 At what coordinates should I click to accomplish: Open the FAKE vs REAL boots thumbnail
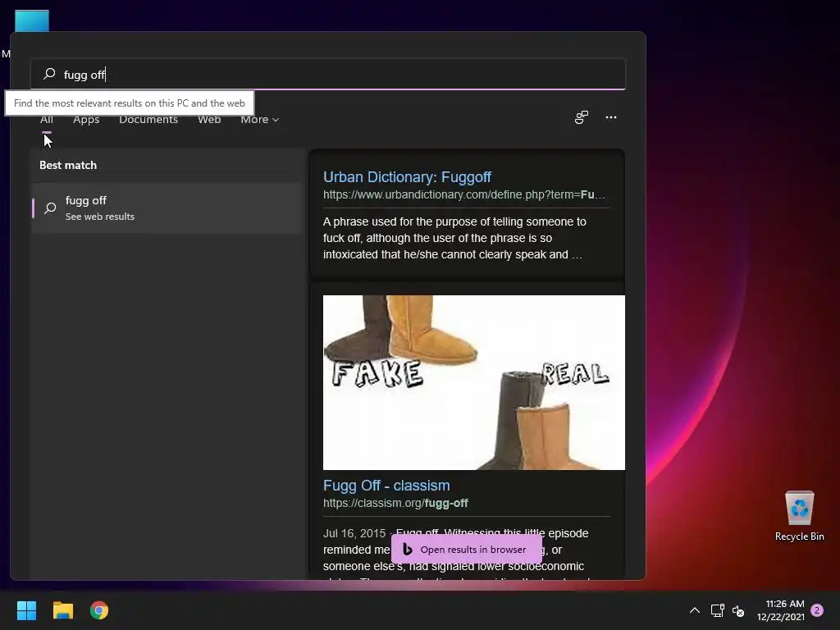(473, 382)
